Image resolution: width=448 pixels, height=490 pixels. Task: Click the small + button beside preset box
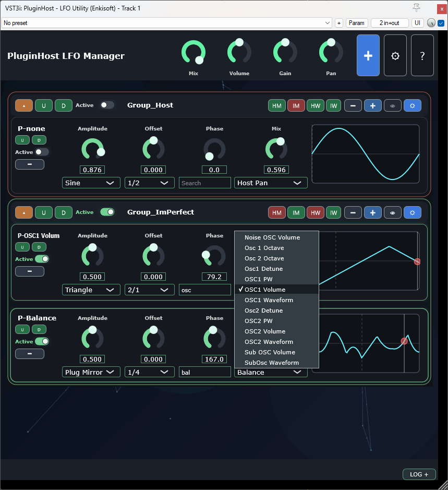tap(339, 23)
